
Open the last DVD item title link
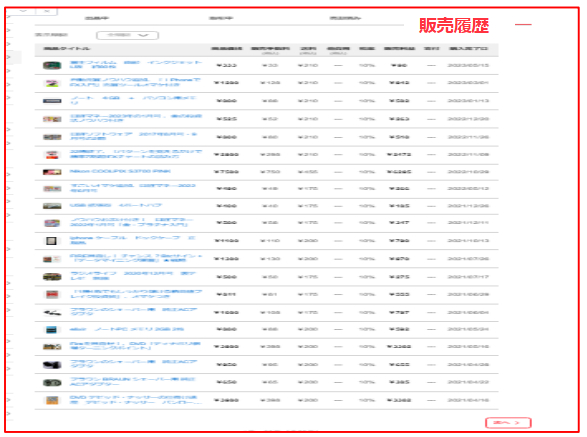[136, 400]
